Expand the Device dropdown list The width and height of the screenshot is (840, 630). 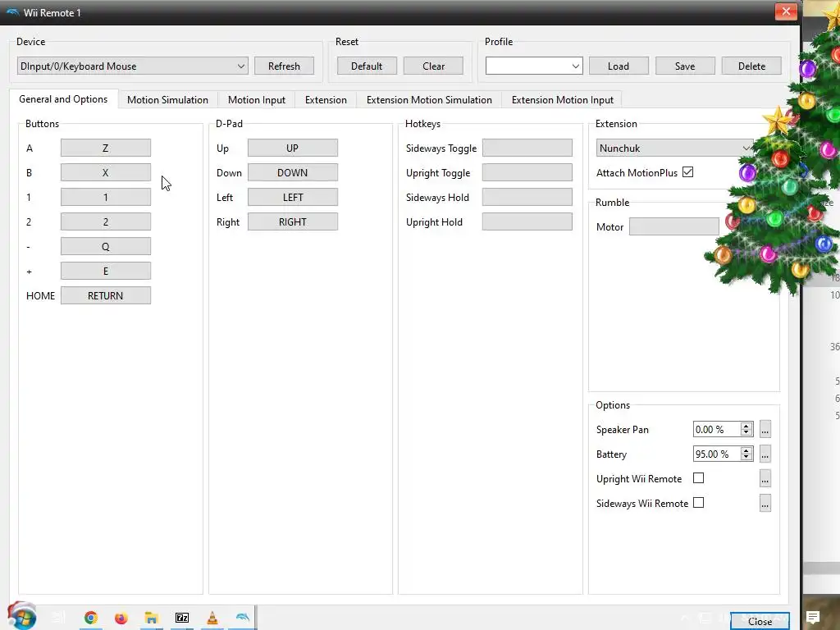(132, 66)
